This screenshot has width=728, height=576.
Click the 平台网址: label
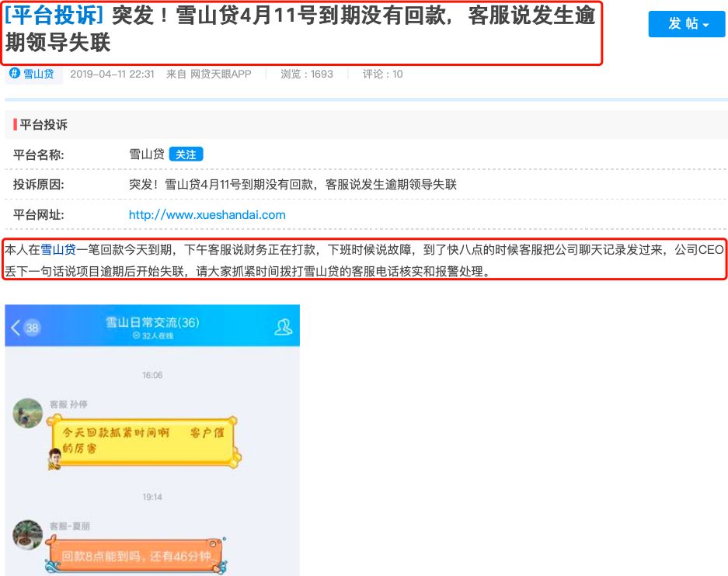click(38, 215)
